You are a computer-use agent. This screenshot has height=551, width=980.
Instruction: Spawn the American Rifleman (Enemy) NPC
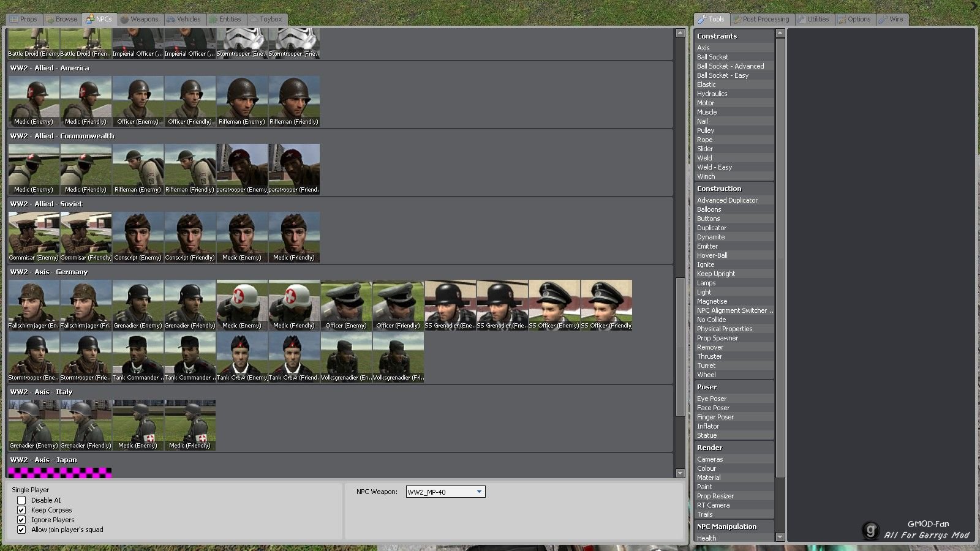pos(242,101)
